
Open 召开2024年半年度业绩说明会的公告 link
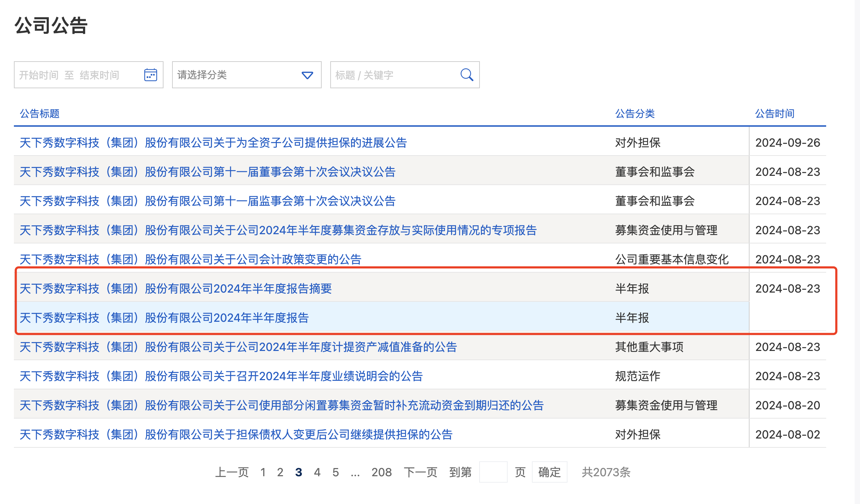pos(221,376)
